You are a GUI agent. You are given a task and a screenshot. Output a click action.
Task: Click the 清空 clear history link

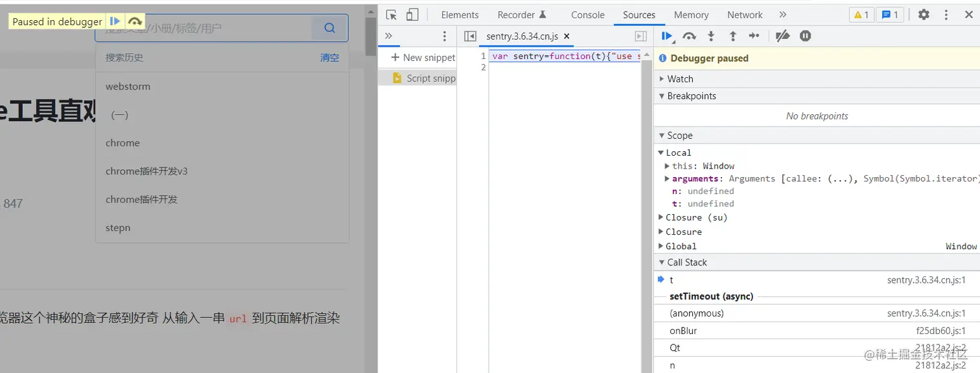click(x=329, y=57)
